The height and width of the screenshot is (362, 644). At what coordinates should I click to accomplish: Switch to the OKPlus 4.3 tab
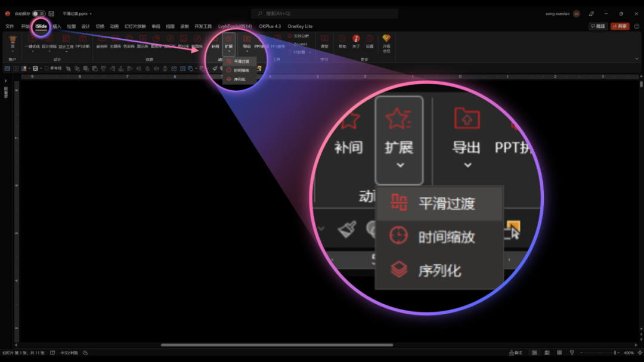pyautogui.click(x=270, y=26)
